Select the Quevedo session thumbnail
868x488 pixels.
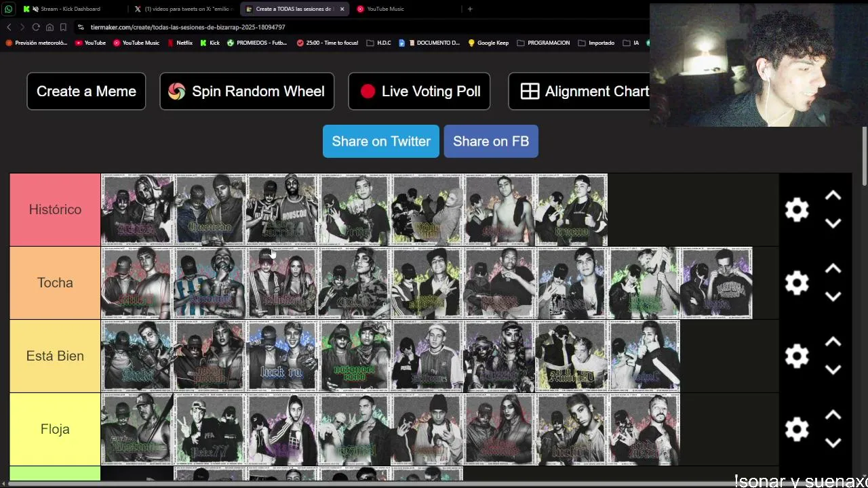[210, 209]
